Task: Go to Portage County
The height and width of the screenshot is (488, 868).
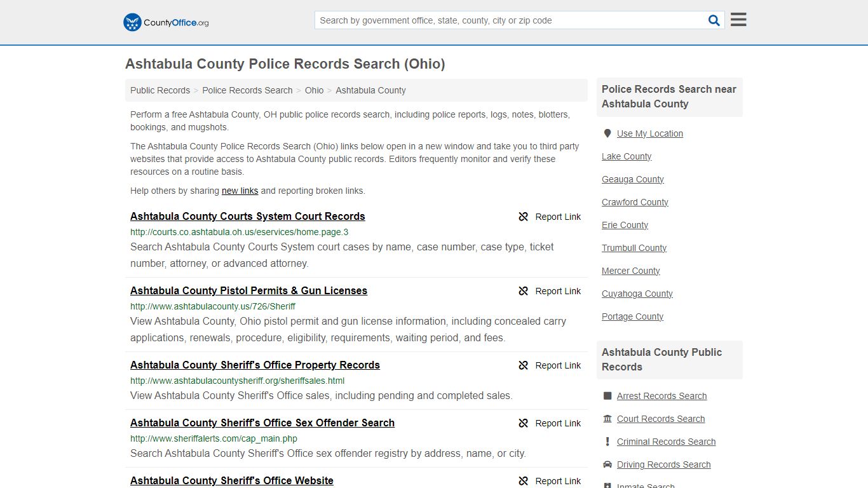Action: [x=632, y=316]
